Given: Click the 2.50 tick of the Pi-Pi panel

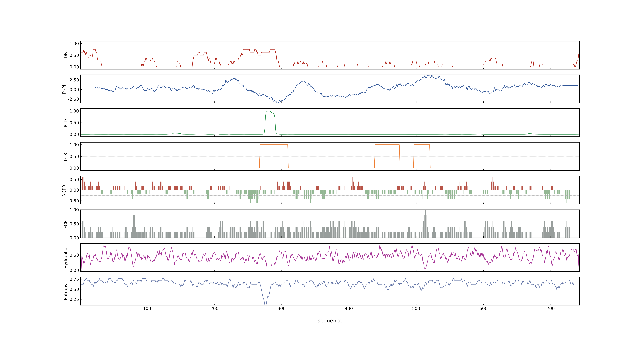Looking at the screenshot, I should [74, 80].
